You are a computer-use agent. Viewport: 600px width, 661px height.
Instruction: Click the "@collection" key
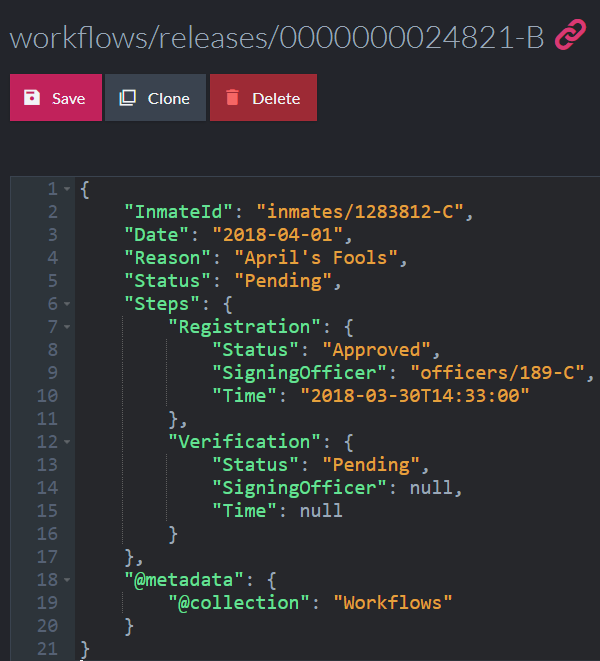coord(239,603)
